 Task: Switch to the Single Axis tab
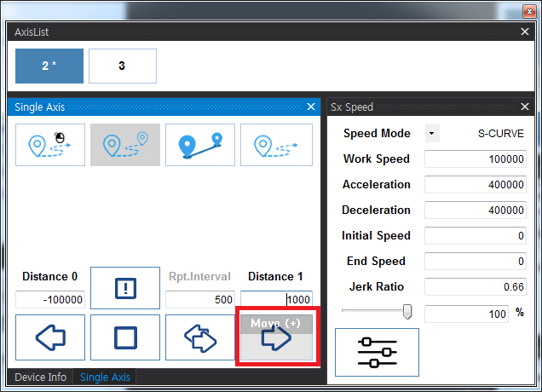point(106,378)
